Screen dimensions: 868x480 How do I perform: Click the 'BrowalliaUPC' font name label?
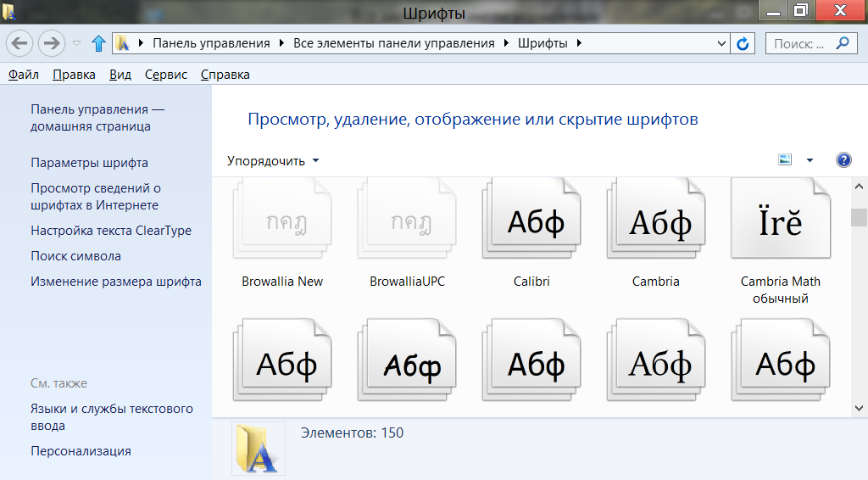click(x=407, y=282)
